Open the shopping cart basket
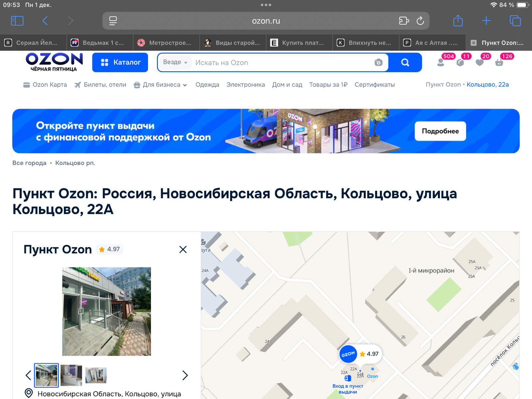 (x=499, y=62)
